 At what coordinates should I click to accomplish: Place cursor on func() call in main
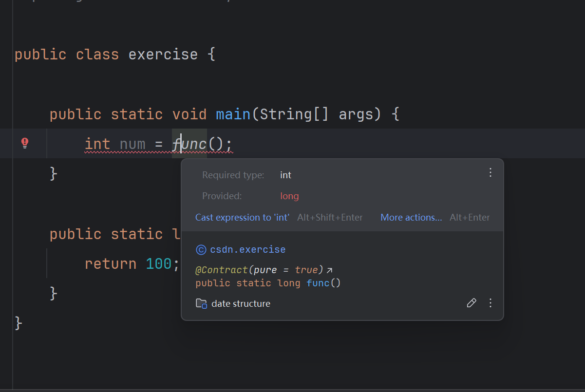click(190, 144)
